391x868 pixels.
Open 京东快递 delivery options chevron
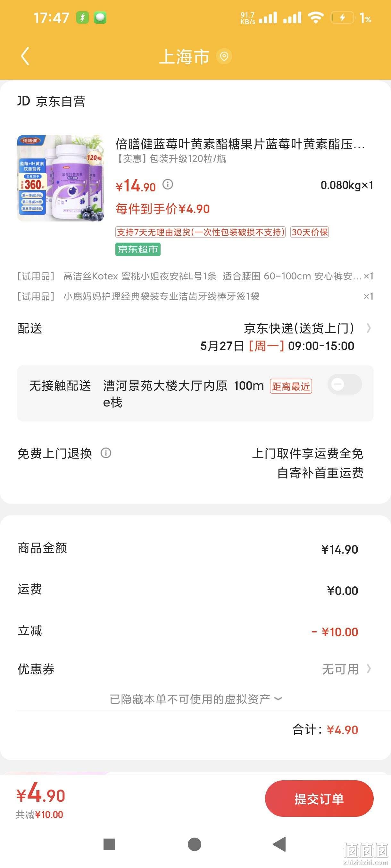pyautogui.click(x=369, y=328)
